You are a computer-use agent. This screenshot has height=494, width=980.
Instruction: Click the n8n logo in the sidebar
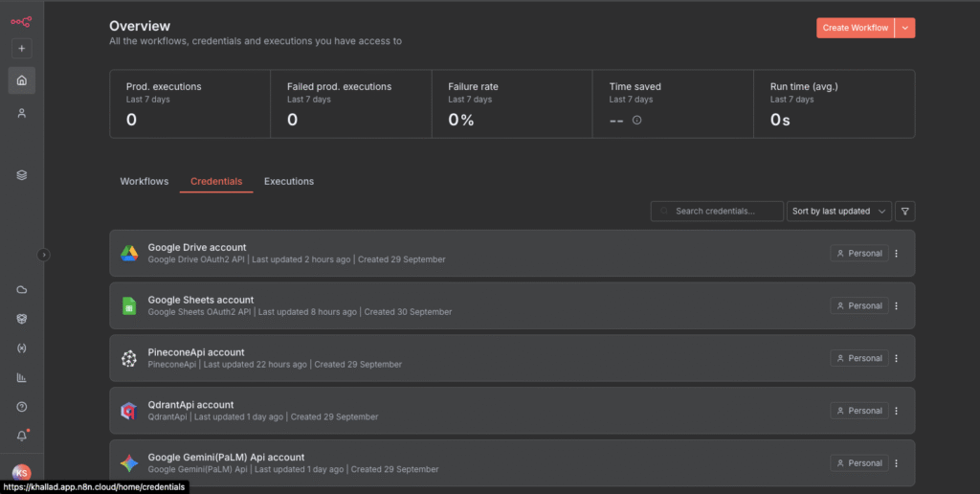click(x=21, y=19)
